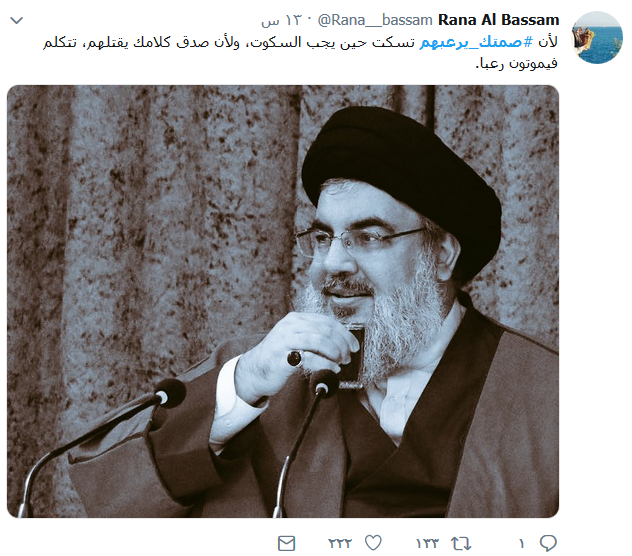Open the Rana Al Bassam display name link
632x556 pixels.
pos(499,20)
